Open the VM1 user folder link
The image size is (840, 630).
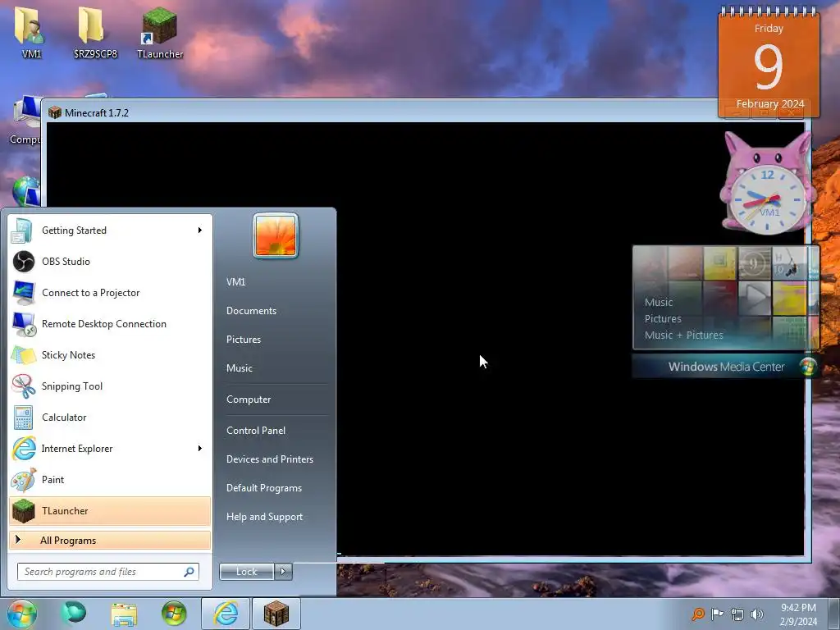coord(235,282)
